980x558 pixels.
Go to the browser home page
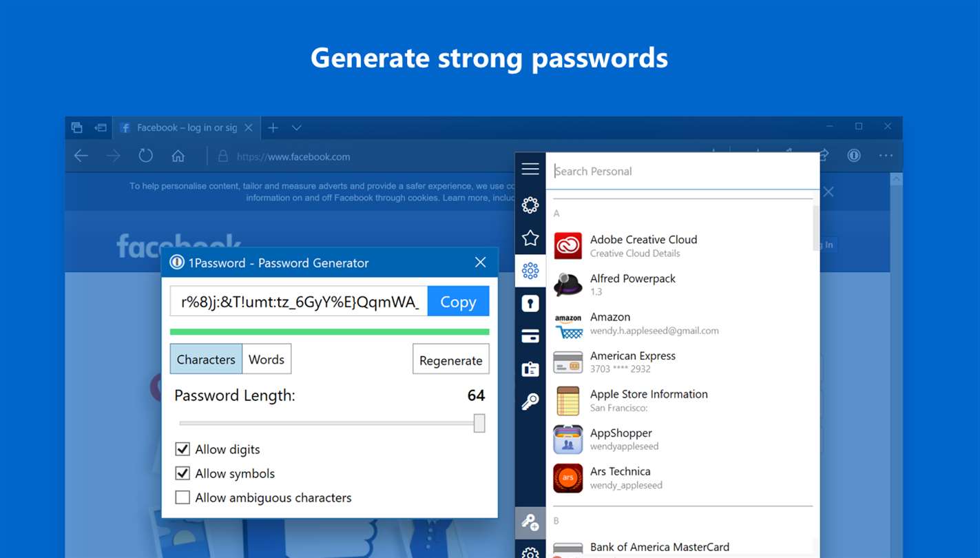178,156
